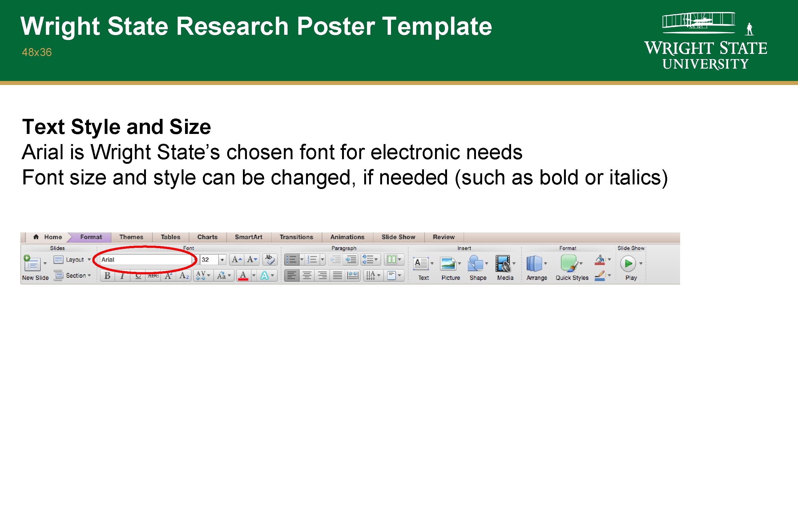This screenshot has width=798, height=532.
Task: Open the Animations tab
Action: [347, 237]
